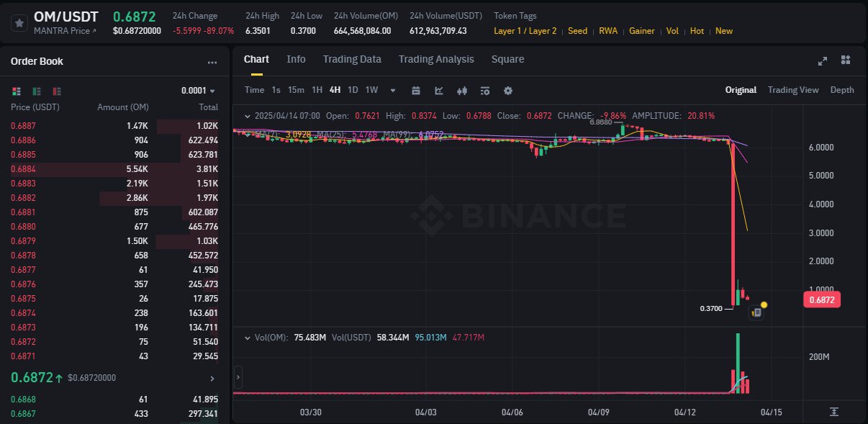
Task: Show both bids and asks order book view
Action: click(17, 91)
